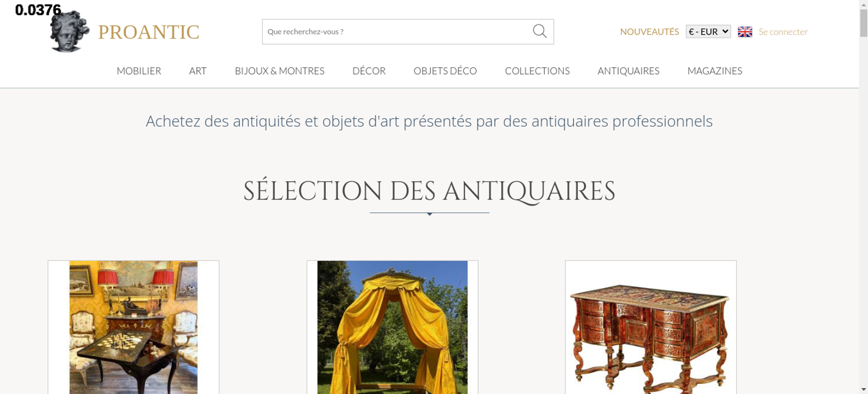Open the MOBILIER menu
Image resolution: width=868 pixels, height=394 pixels.
[x=139, y=71]
